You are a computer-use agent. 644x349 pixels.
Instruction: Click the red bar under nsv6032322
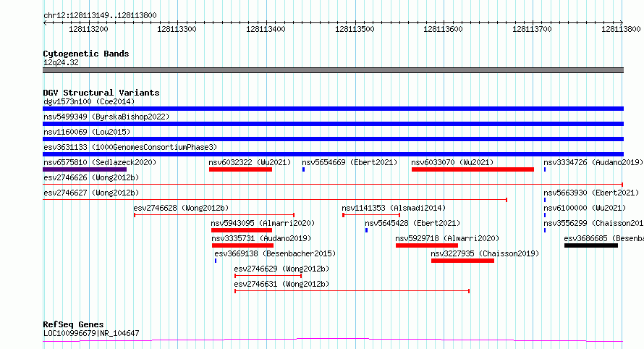pyautogui.click(x=241, y=169)
